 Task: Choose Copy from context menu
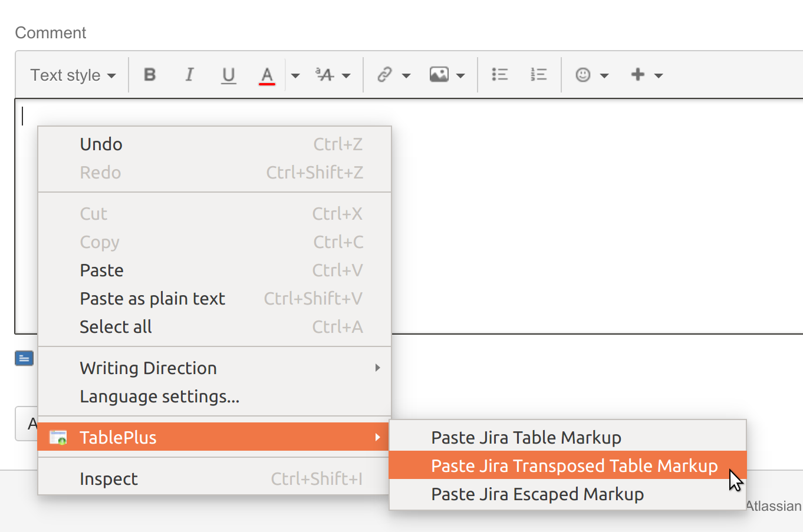pyautogui.click(x=215, y=242)
